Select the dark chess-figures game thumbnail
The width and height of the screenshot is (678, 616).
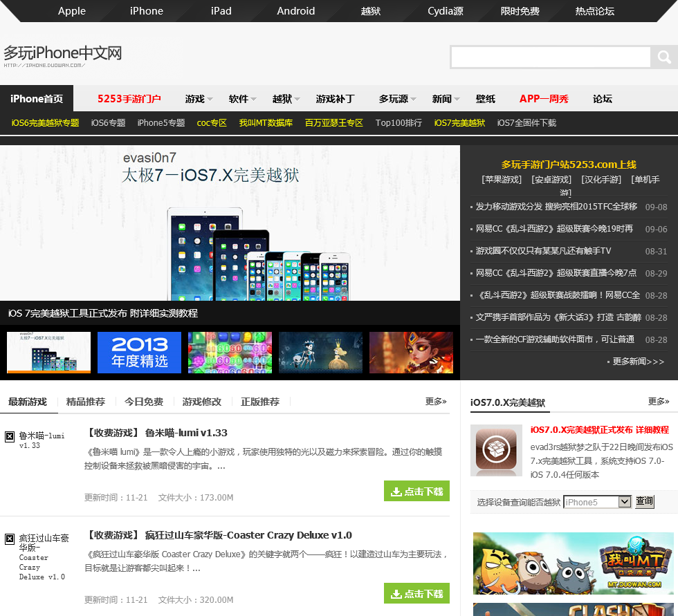(x=320, y=352)
